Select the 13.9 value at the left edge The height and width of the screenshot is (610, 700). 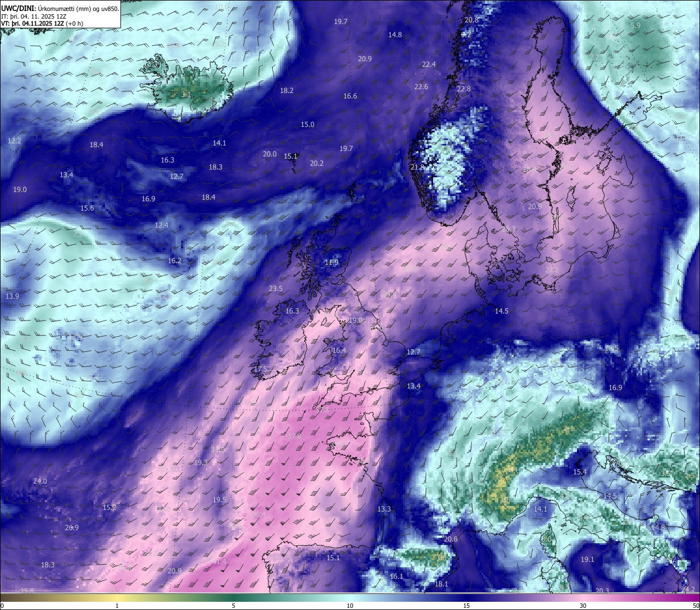point(12,297)
